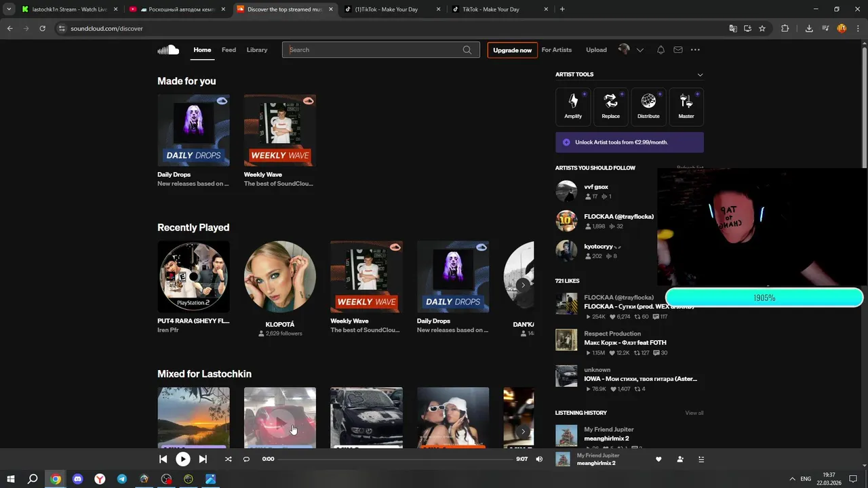Toggle shuffle in the player bar
868x488 pixels.
tap(228, 459)
